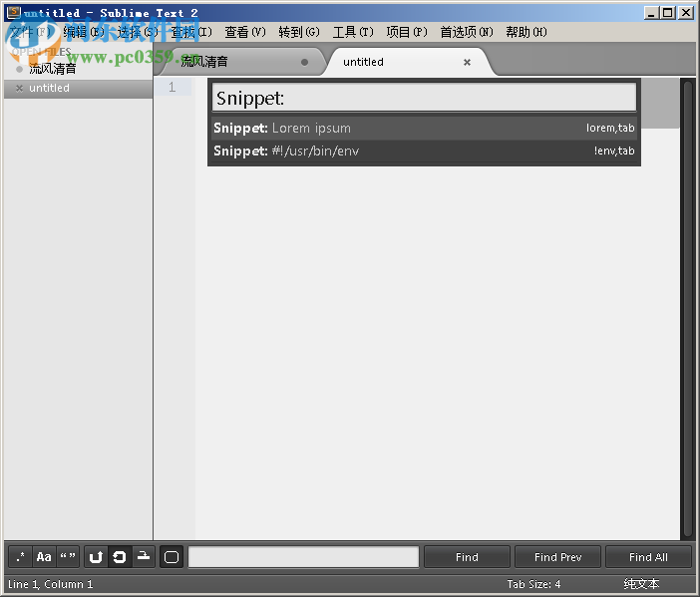Toggle reverse direction search button
Image resolution: width=700 pixels, height=597 pixels.
96,557
